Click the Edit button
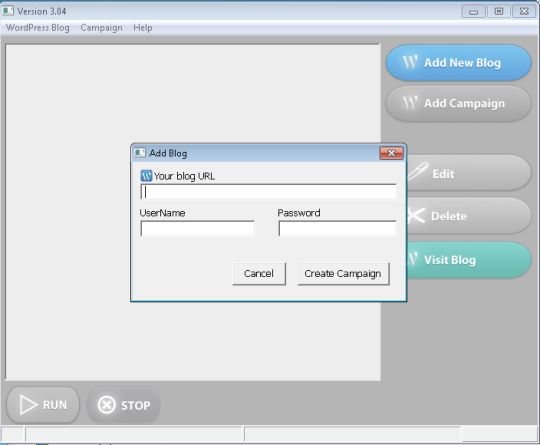Viewport: 540px width, 445px height. (469, 173)
